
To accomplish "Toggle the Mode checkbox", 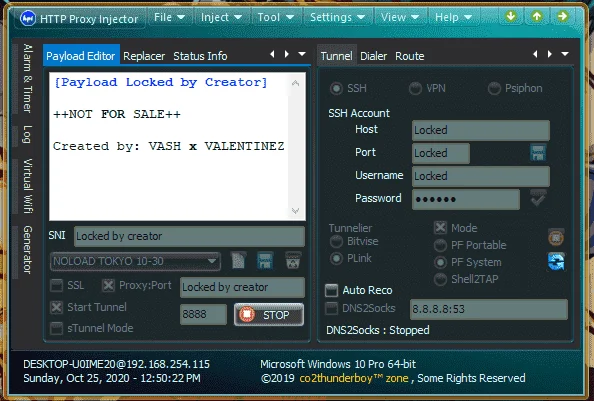I will click(440, 228).
